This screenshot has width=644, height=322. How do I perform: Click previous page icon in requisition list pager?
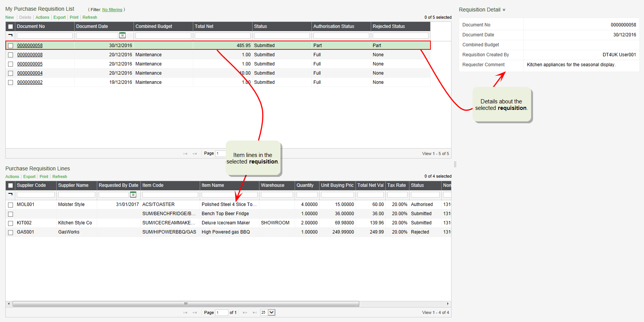point(194,154)
